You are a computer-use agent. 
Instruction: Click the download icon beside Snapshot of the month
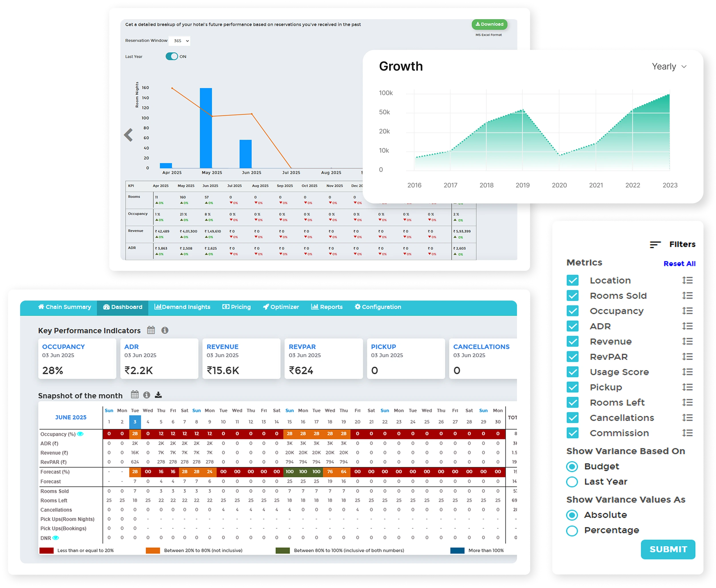[158, 395]
